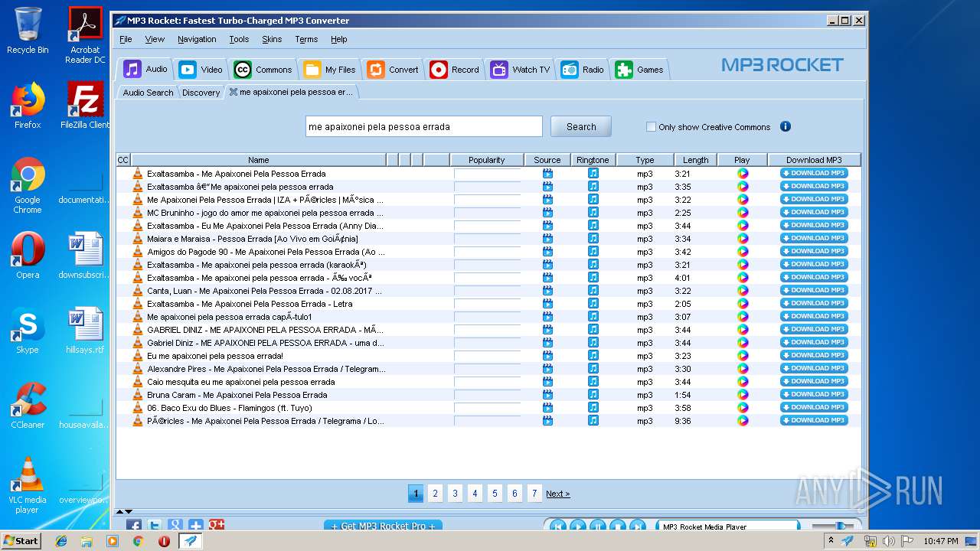Click media player stop button
This screenshot has width=980, height=551.
click(618, 526)
